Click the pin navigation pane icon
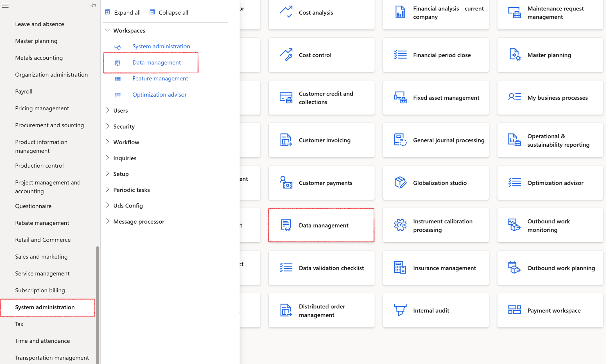 coord(93,5)
